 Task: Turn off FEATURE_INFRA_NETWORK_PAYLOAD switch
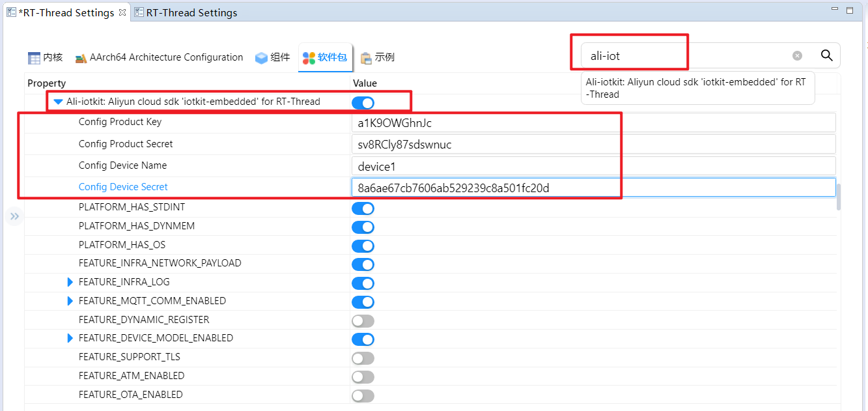pos(363,264)
